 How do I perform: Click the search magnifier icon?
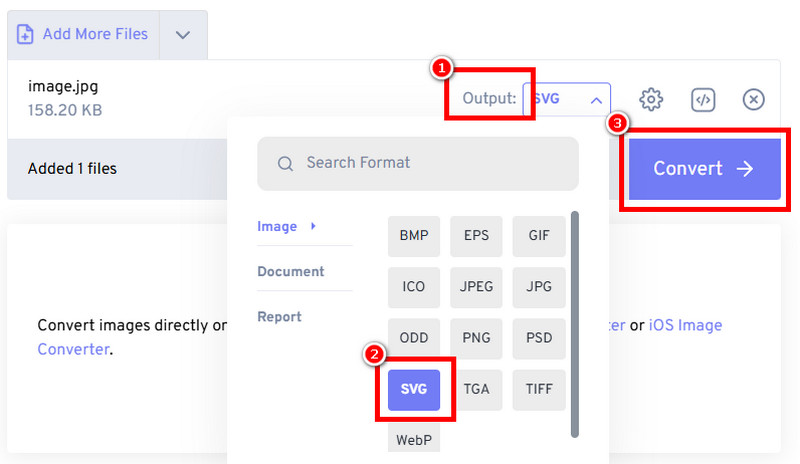[285, 163]
